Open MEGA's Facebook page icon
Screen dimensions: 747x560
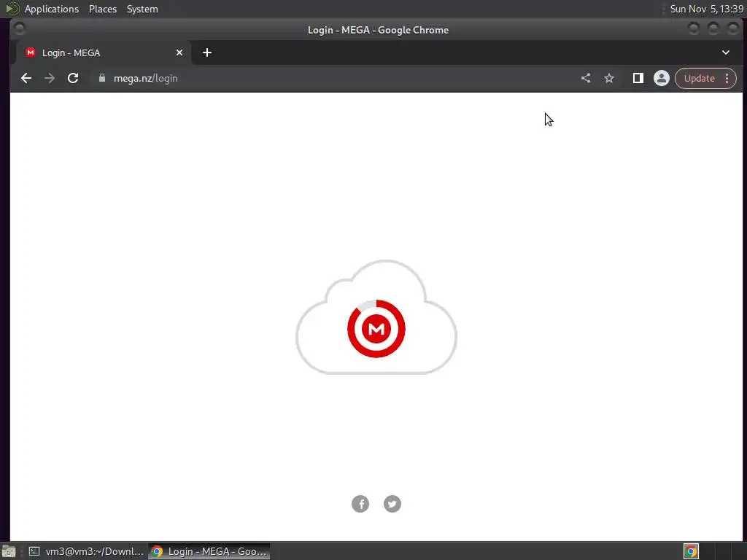tap(360, 504)
